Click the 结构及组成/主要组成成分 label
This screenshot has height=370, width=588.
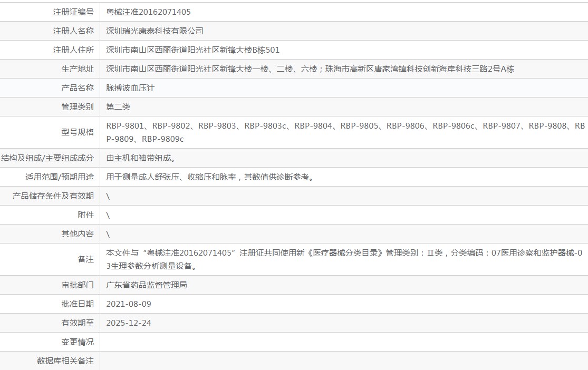click(x=47, y=158)
